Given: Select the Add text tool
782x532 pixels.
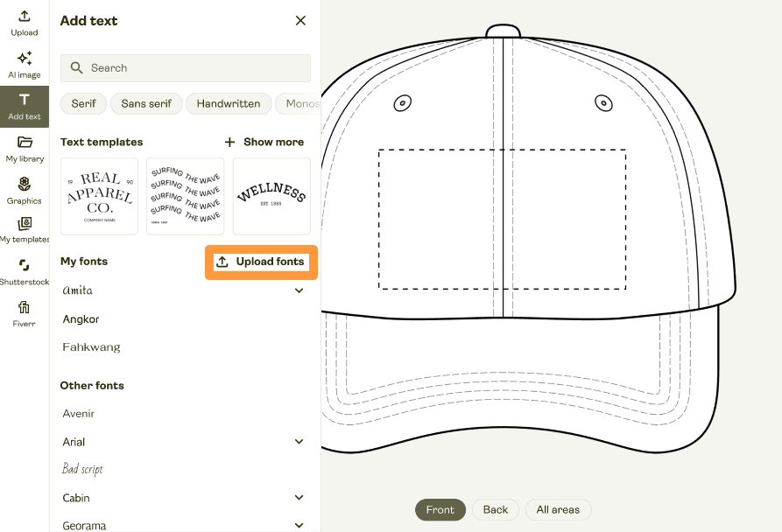Looking at the screenshot, I should (24, 105).
